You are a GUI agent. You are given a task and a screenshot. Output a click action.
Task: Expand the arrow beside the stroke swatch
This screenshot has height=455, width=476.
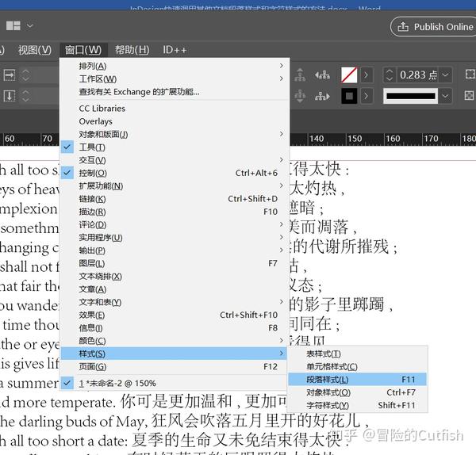[366, 96]
